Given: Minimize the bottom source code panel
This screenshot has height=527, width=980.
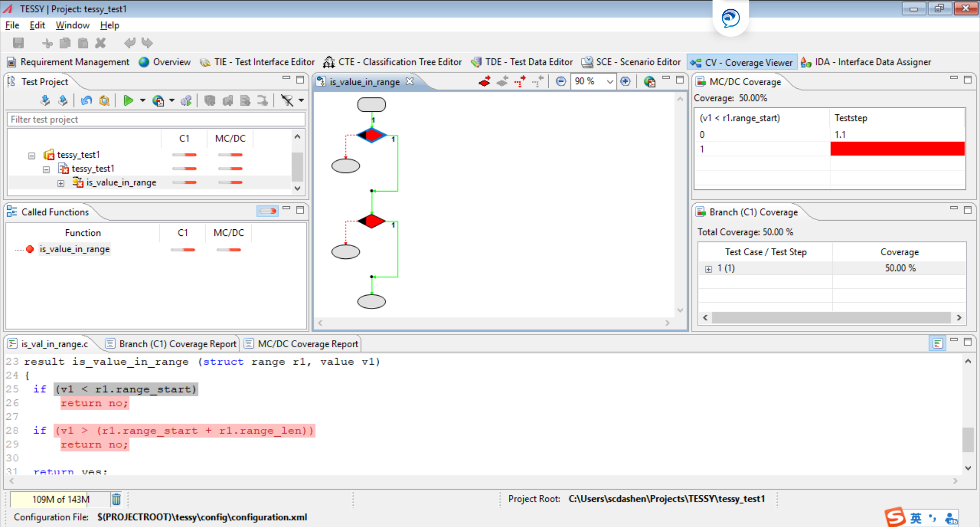Looking at the screenshot, I should pyautogui.click(x=954, y=341).
